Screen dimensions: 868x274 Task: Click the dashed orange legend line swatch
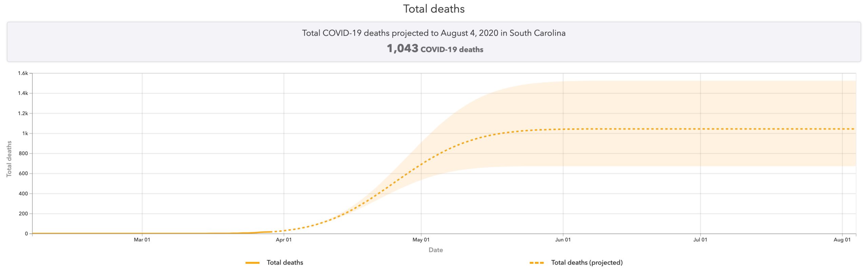point(537,263)
